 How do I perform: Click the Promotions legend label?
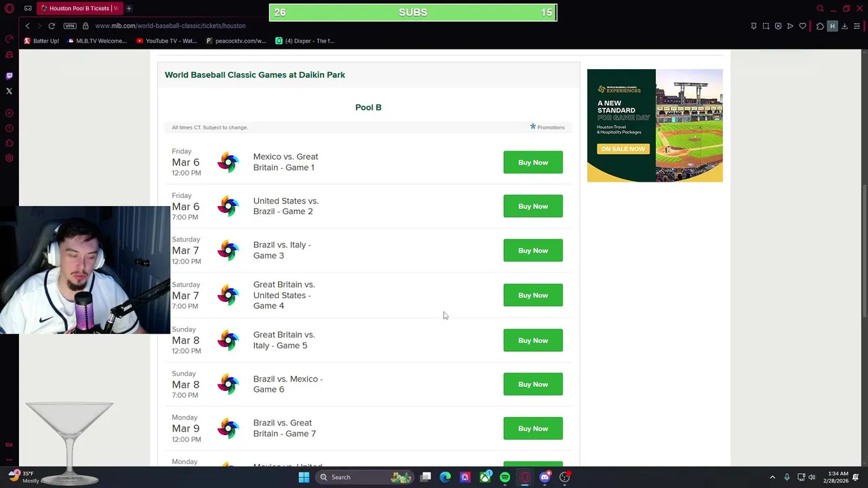click(x=547, y=127)
